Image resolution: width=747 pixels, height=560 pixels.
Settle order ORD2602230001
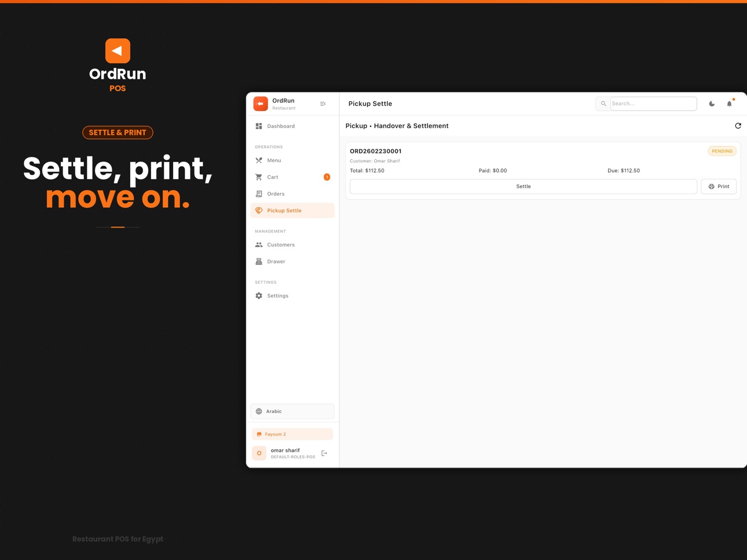pos(523,186)
